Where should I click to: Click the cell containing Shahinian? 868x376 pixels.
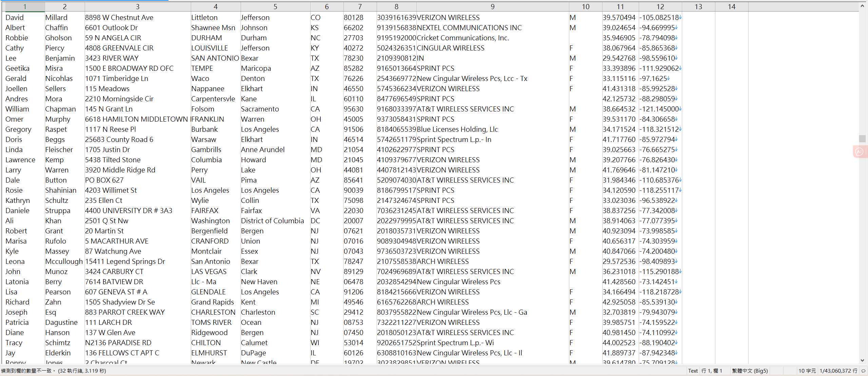tap(61, 190)
